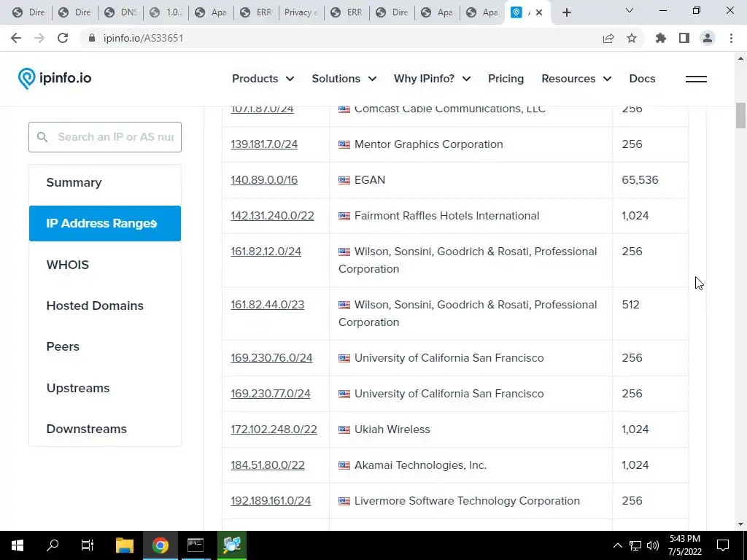Open taskbar Search magnifier

click(x=53, y=545)
